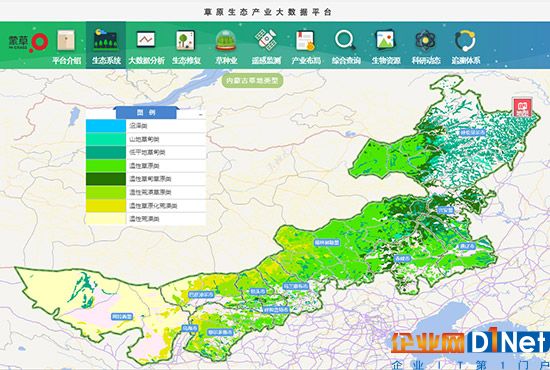This screenshot has height=370, width=550.
Task: Open the 生态修复 tree icon
Action: click(x=185, y=40)
